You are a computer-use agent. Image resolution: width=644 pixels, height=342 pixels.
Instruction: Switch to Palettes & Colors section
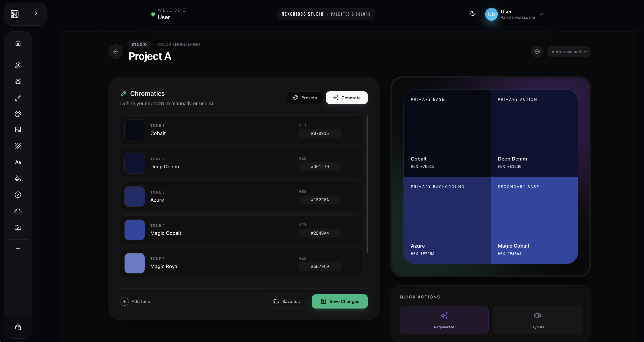350,14
